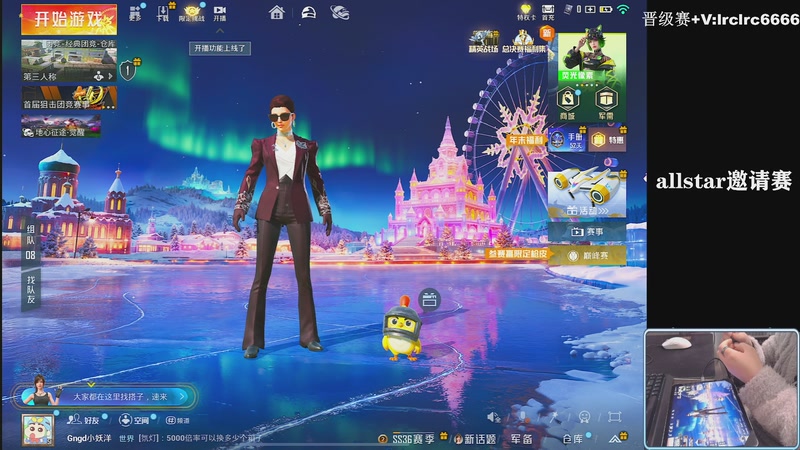Open the emote face icon
The image size is (800, 450).
coord(585,417)
